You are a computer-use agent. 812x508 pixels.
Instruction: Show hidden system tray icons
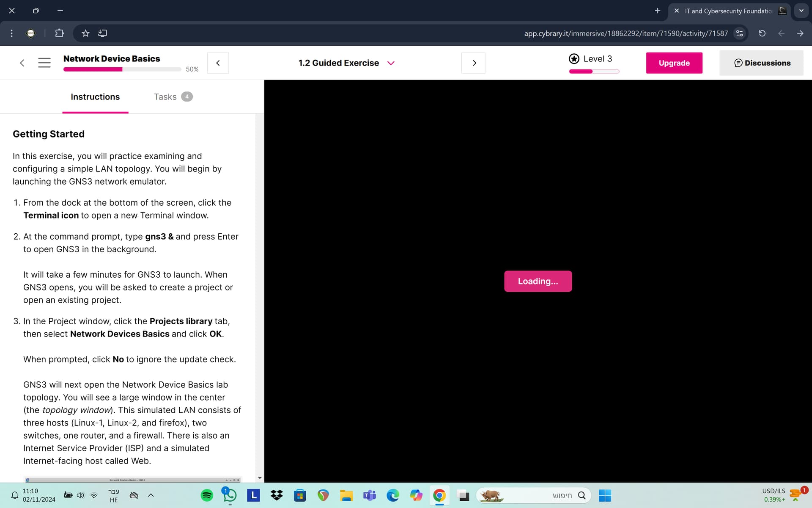tap(151, 495)
